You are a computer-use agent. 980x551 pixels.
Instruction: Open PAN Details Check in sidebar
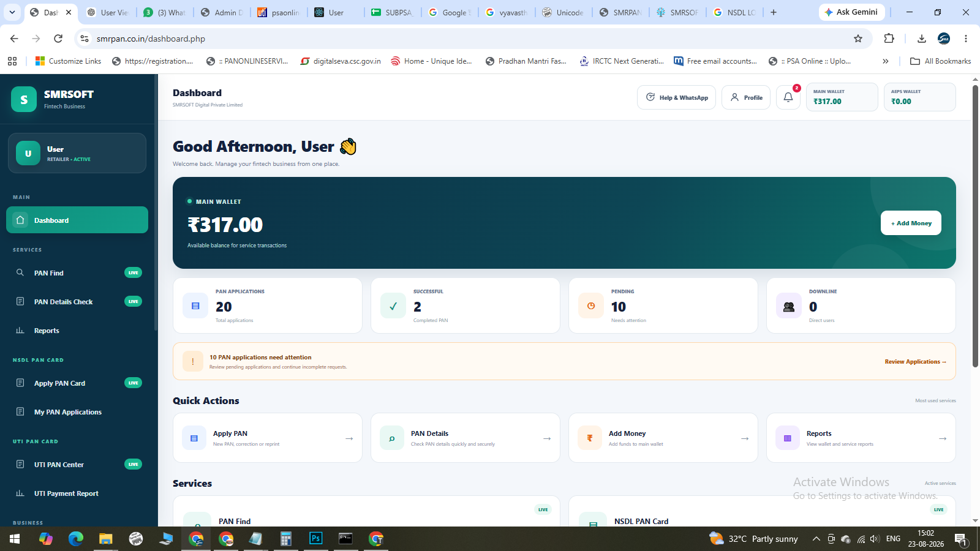[x=77, y=301]
